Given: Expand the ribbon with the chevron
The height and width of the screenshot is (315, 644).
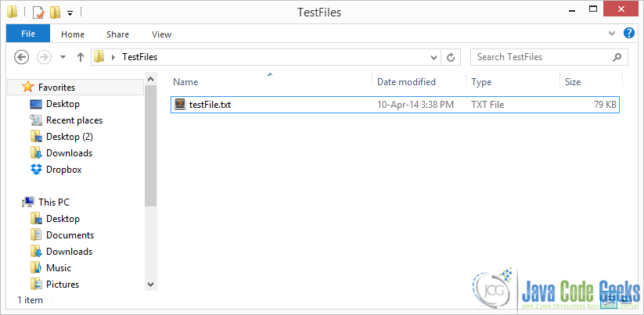Looking at the screenshot, I should point(612,34).
